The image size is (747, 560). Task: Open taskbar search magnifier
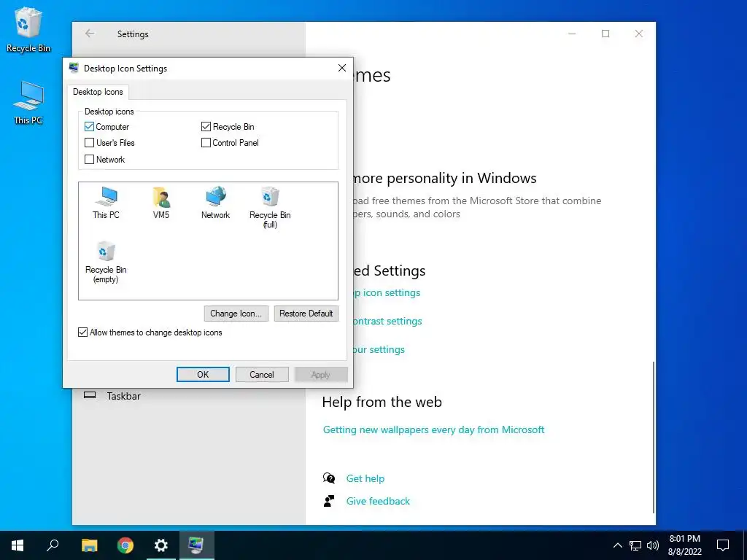[x=53, y=545]
